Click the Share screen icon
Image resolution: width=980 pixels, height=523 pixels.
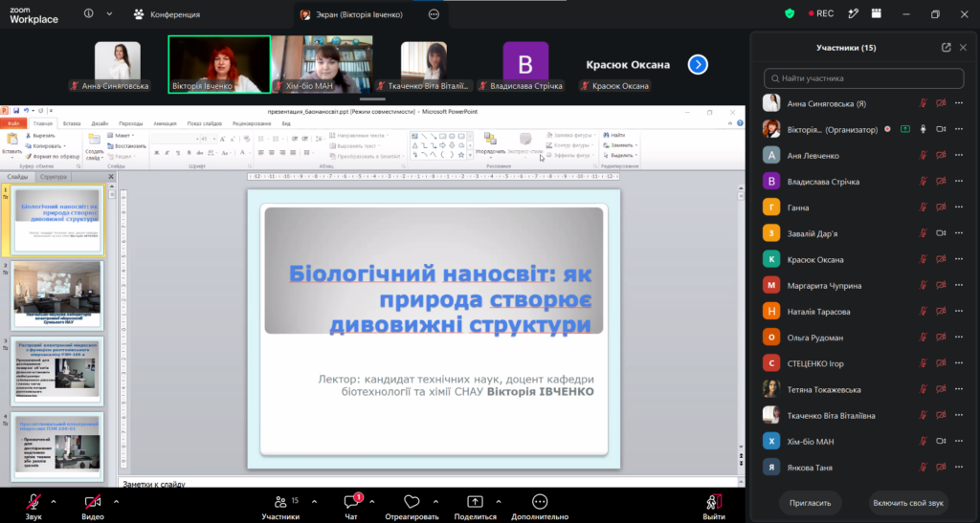[475, 502]
